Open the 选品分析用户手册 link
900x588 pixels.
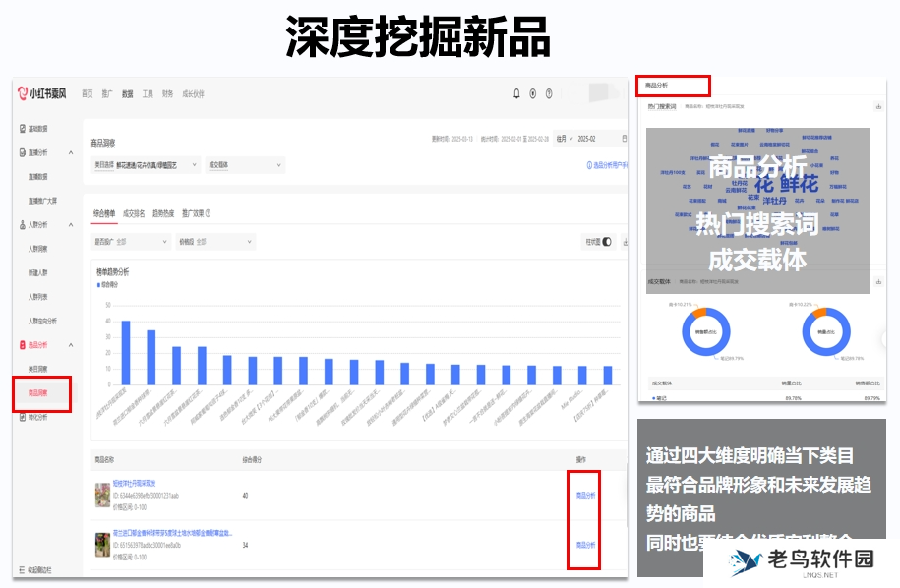pos(610,165)
